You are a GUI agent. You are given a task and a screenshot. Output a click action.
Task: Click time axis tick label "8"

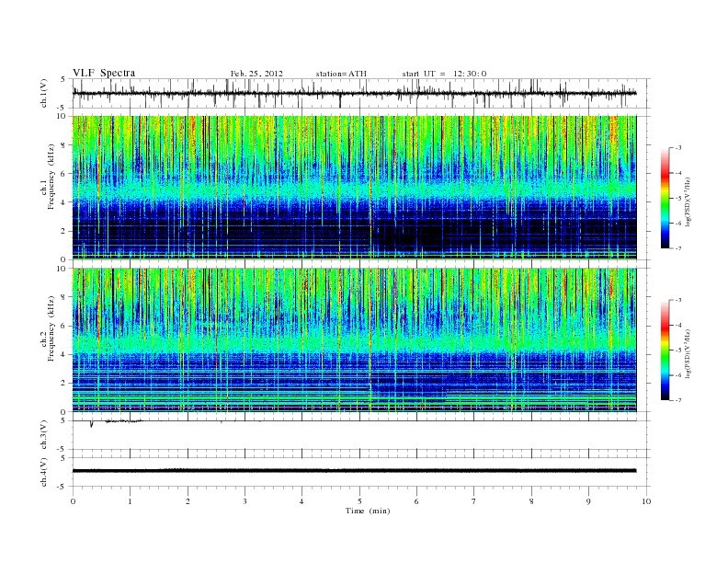tap(531, 501)
